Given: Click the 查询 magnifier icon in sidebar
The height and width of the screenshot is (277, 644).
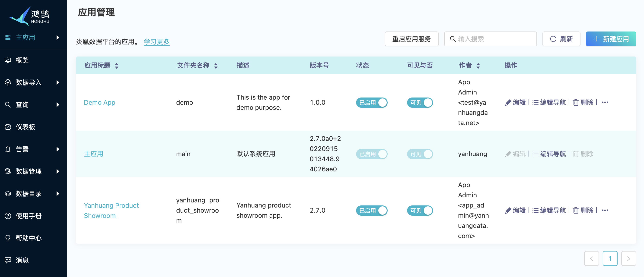Looking at the screenshot, I should click(8, 105).
